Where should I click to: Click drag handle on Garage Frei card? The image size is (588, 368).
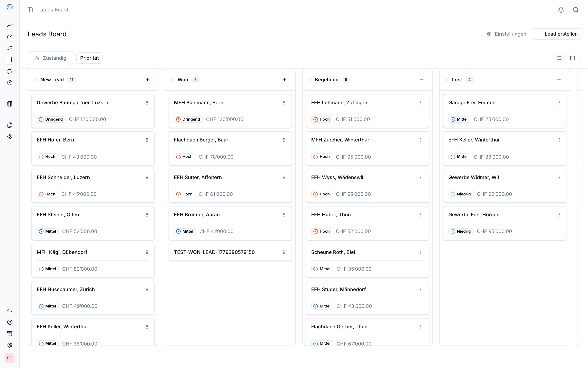click(559, 103)
